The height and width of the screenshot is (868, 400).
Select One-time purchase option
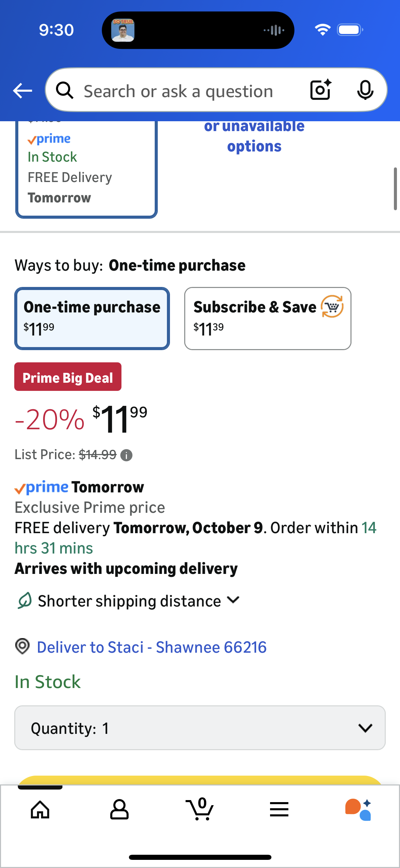(x=92, y=318)
